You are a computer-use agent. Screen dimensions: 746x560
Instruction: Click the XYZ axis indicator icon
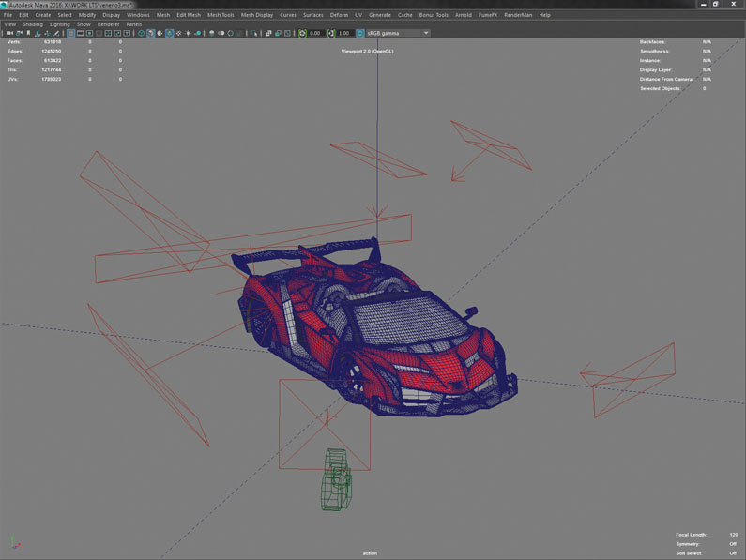pyautogui.click(x=15, y=543)
